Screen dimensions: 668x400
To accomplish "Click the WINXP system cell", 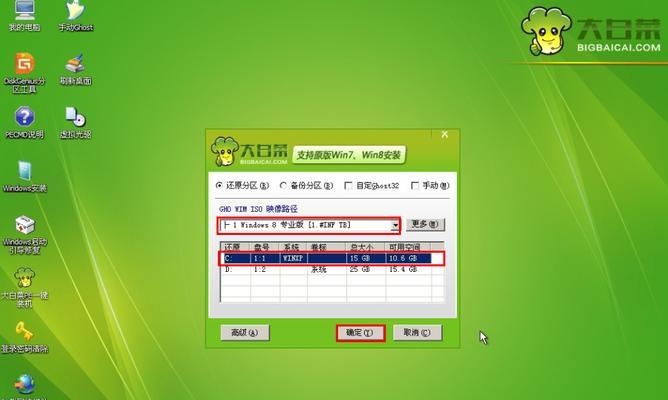I will click(x=293, y=259).
